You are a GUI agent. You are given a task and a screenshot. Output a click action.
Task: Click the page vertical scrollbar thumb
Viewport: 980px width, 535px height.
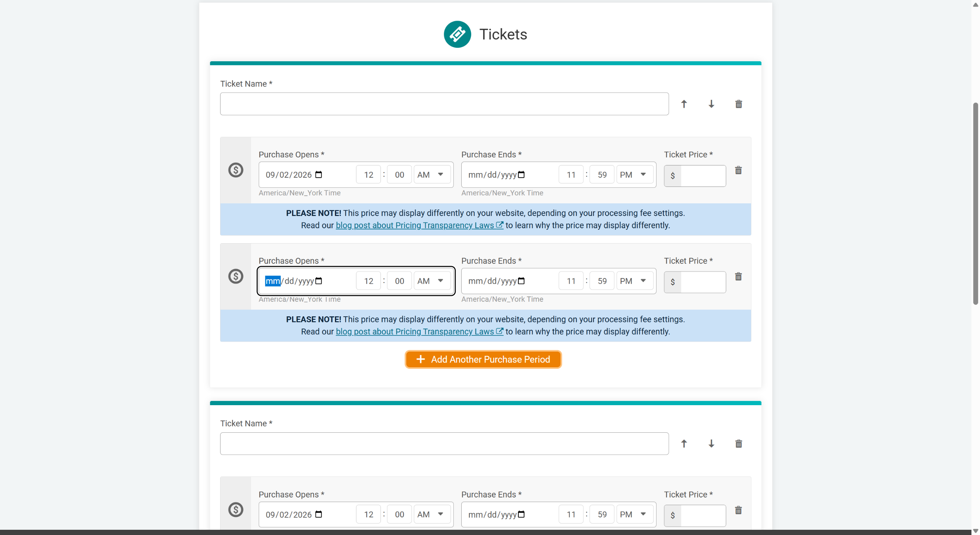pyautogui.click(x=976, y=204)
